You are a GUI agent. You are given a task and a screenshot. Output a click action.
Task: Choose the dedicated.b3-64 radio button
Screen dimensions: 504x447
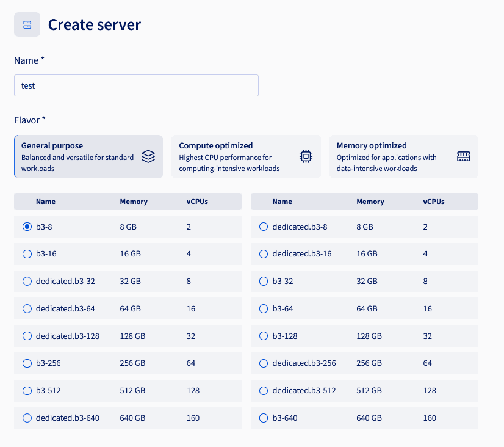pos(27,309)
